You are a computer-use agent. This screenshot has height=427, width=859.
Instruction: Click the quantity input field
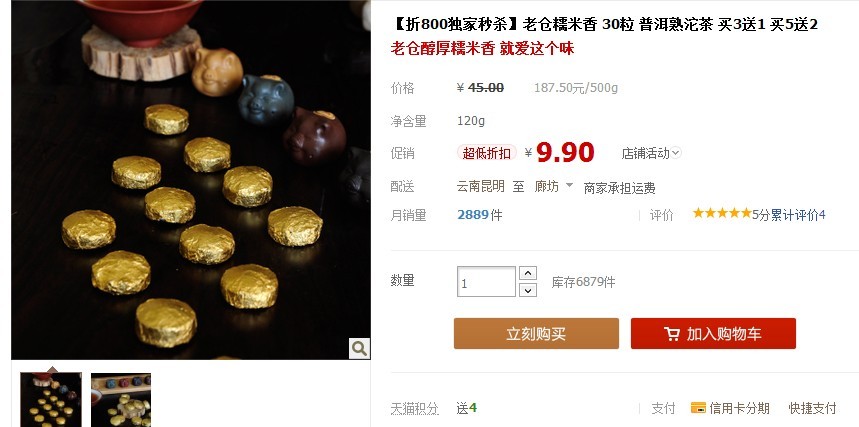(x=486, y=282)
